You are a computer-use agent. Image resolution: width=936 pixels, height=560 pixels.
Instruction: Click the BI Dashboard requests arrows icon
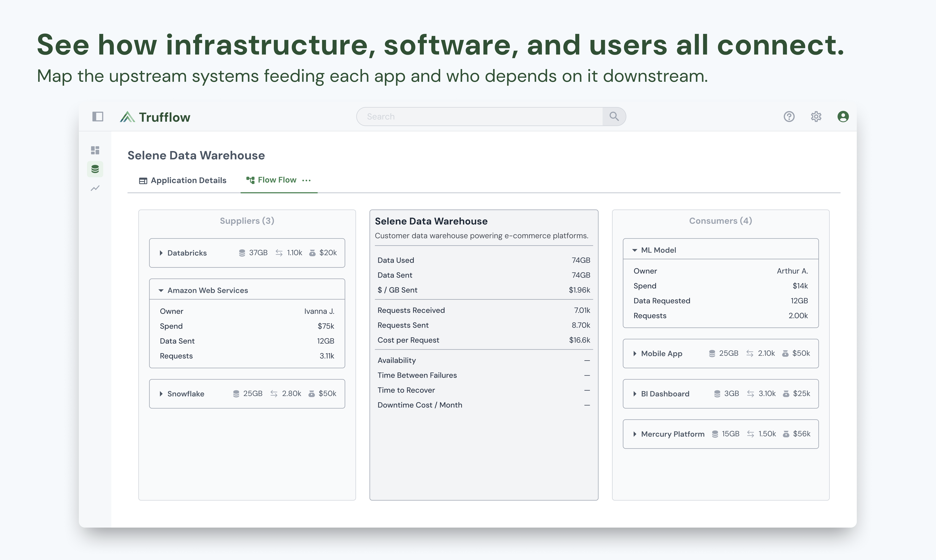coord(751,394)
